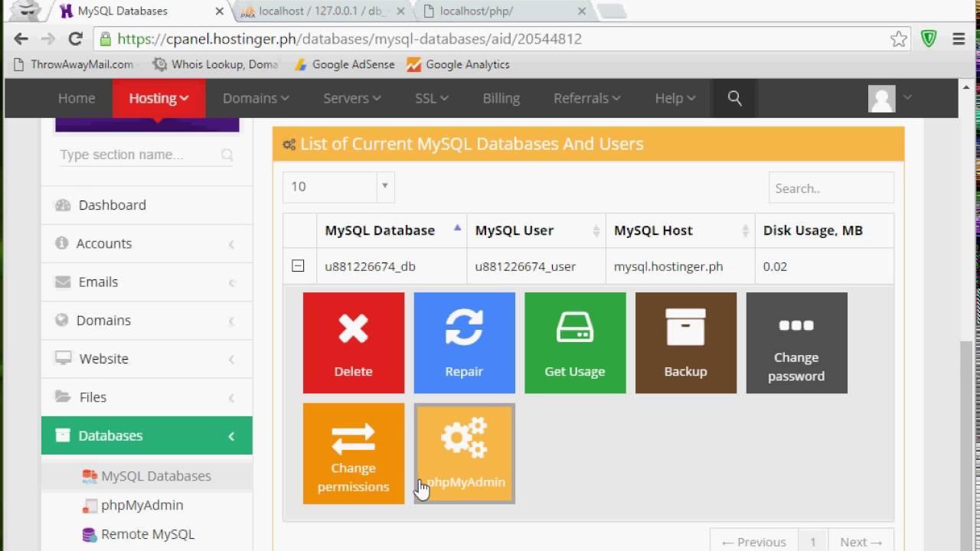This screenshot has width=980, height=551.
Task: Open Billing in the navigation bar
Action: point(501,98)
